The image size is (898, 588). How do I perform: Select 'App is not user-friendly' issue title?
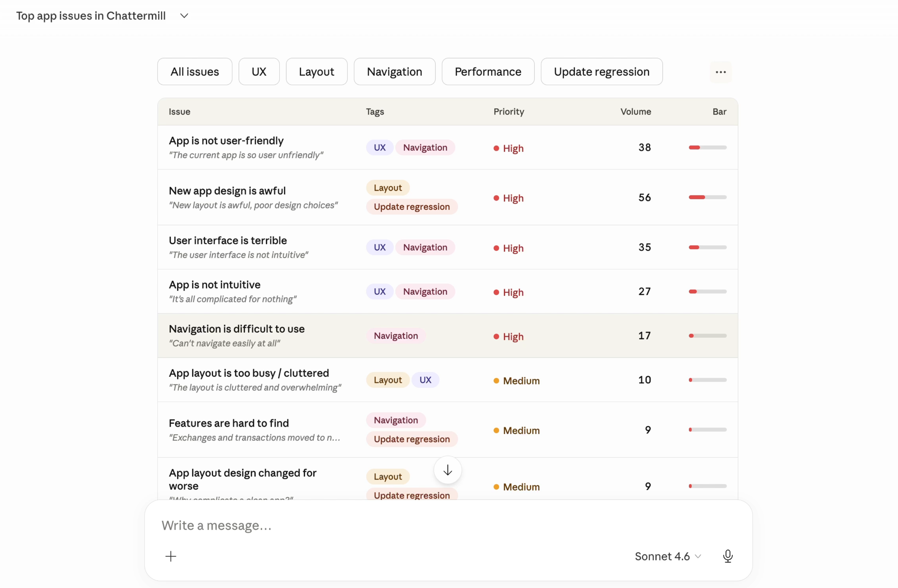(226, 141)
